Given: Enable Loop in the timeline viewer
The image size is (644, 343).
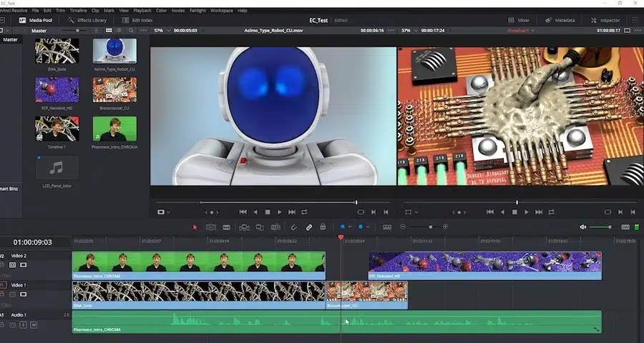Looking at the screenshot, I should pos(552,212).
